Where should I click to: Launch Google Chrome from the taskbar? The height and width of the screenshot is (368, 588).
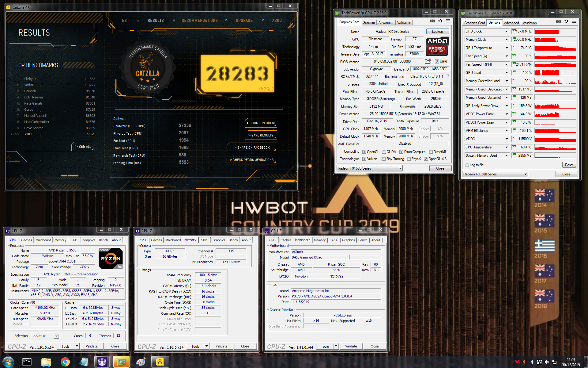pos(65,362)
